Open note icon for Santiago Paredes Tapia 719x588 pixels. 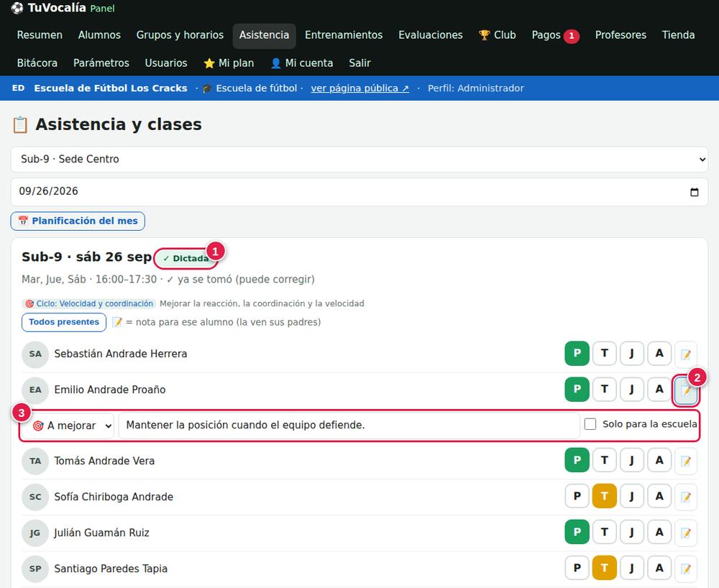coord(685,569)
